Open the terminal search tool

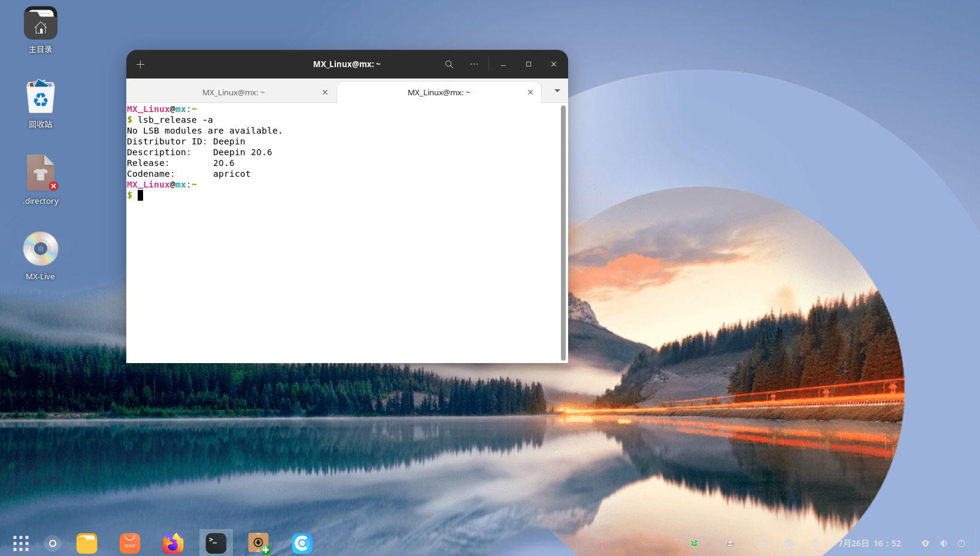(449, 64)
